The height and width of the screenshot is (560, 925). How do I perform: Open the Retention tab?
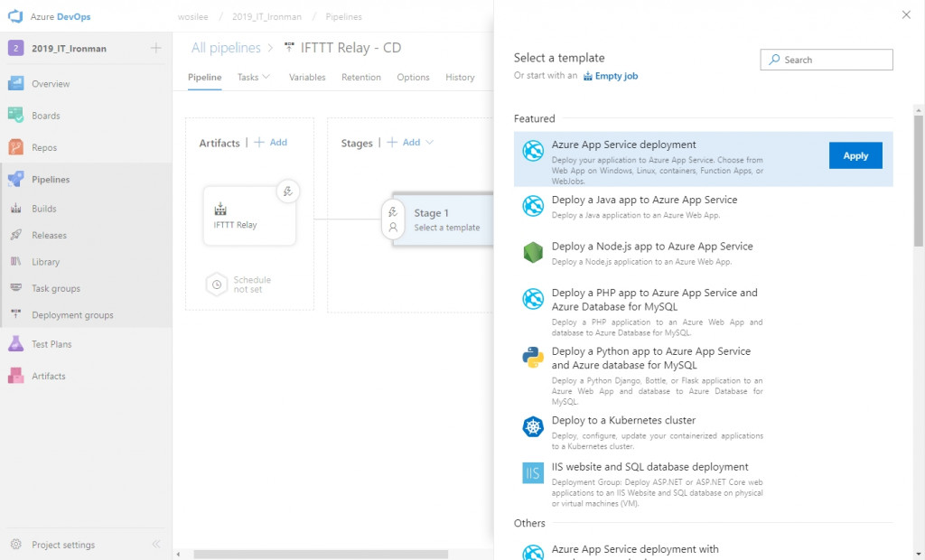tap(361, 78)
